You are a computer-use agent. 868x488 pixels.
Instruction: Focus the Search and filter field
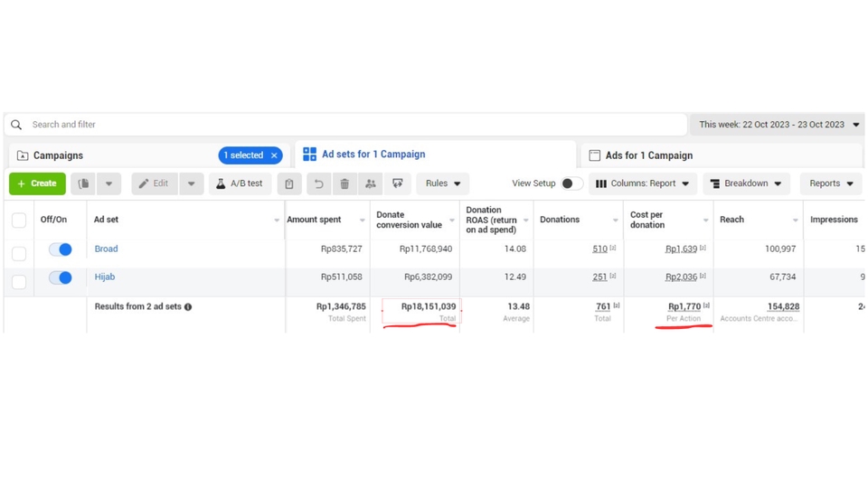346,125
